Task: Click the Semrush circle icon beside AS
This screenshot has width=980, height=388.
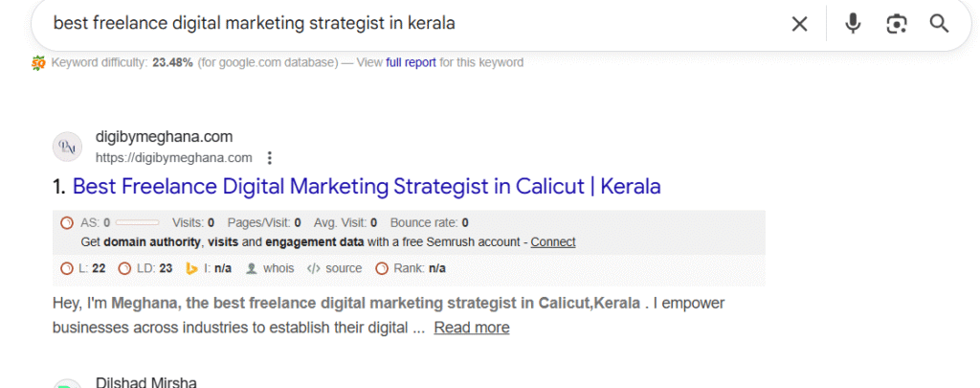Action: (67, 222)
